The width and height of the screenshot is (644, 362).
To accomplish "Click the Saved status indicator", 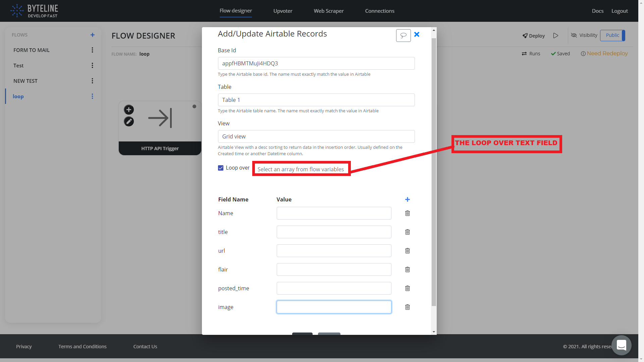I will click(x=560, y=54).
